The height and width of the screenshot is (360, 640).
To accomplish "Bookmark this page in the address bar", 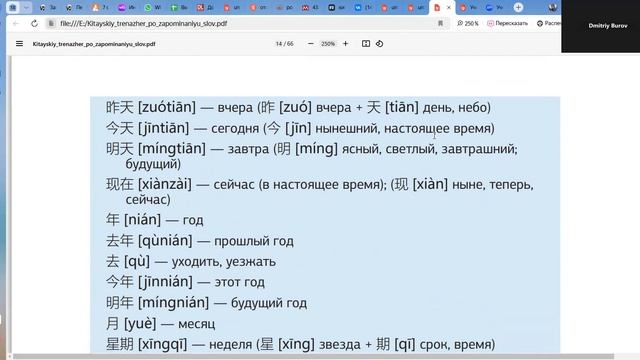I will (x=440, y=24).
